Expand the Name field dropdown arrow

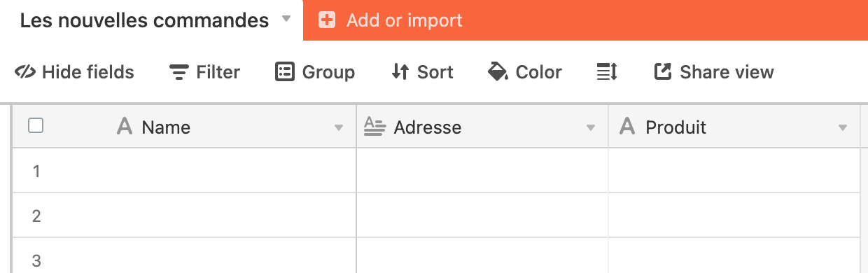coord(339,128)
